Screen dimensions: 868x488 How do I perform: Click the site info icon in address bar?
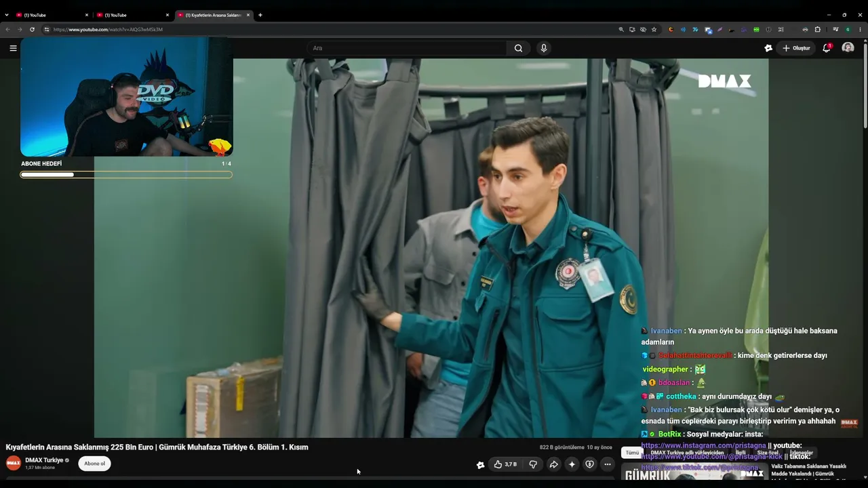pyautogui.click(x=47, y=29)
